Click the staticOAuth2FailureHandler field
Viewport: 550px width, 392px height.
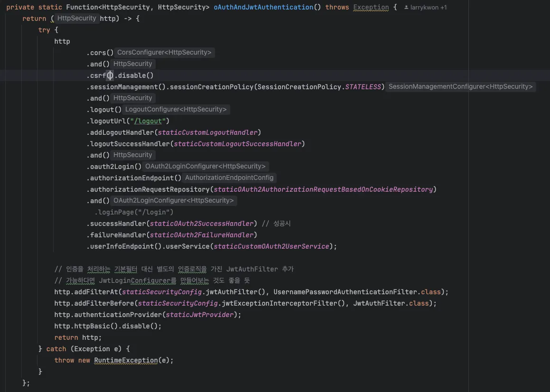(x=201, y=235)
